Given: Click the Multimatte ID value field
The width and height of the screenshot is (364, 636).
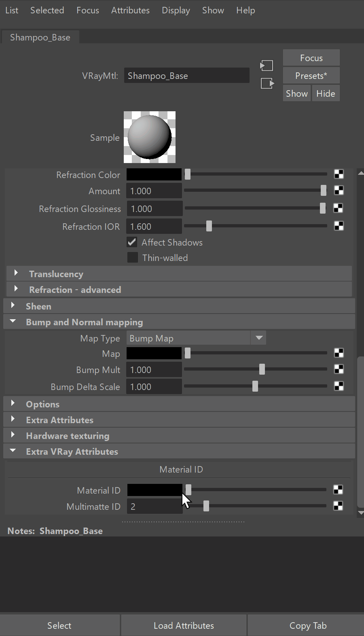Looking at the screenshot, I should (154, 506).
